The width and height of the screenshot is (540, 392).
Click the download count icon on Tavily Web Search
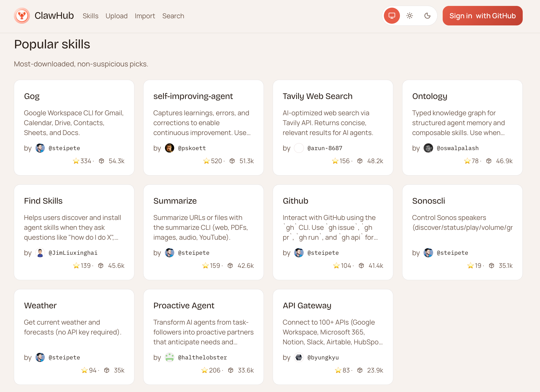[360, 161]
